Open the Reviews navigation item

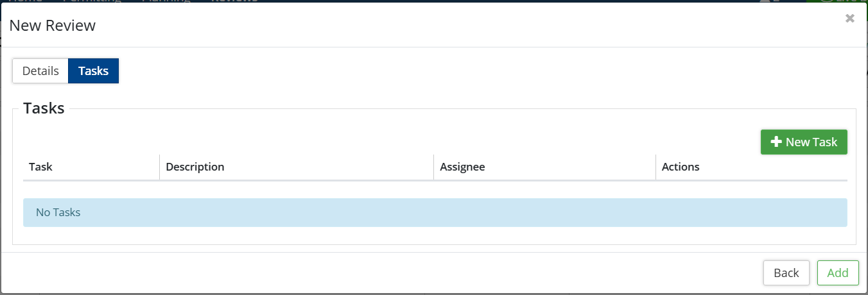[x=234, y=1]
